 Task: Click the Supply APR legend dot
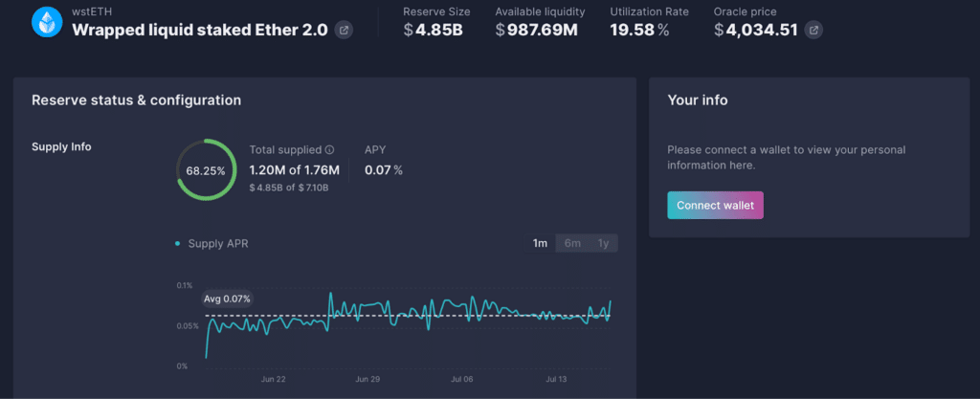[178, 244]
